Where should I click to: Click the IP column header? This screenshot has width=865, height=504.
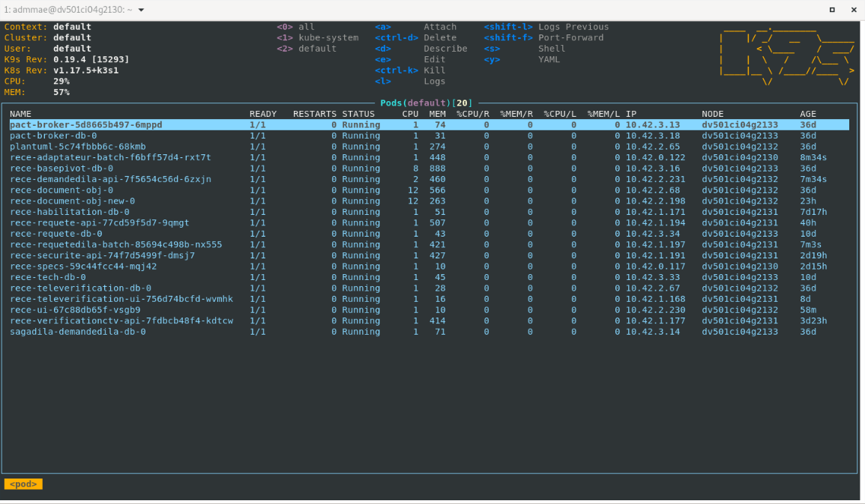(x=631, y=114)
